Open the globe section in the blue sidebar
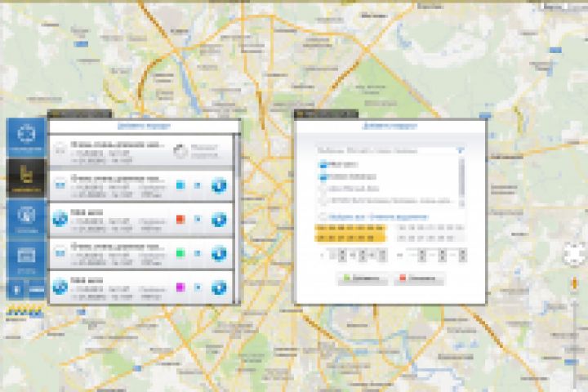This screenshot has height=392, width=588. tap(26, 218)
